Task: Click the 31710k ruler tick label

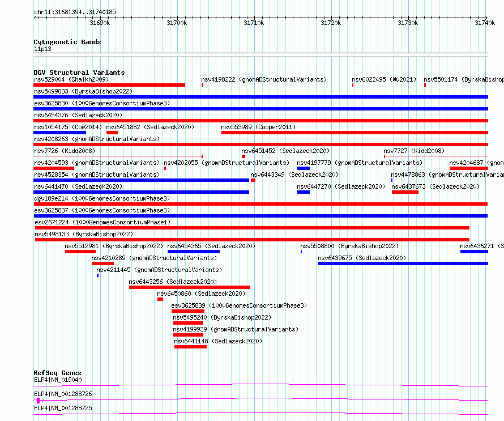Action: 254,23
